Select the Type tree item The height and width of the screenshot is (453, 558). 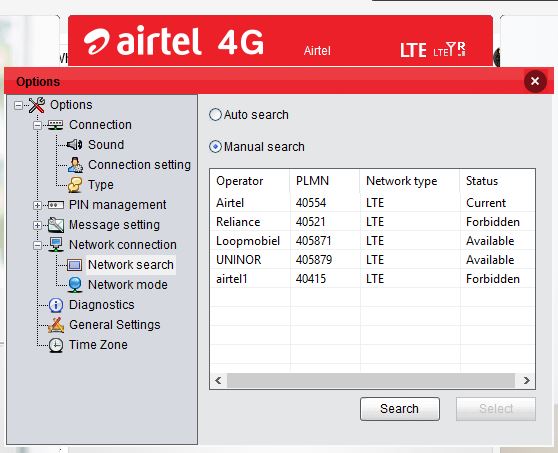pos(101,185)
